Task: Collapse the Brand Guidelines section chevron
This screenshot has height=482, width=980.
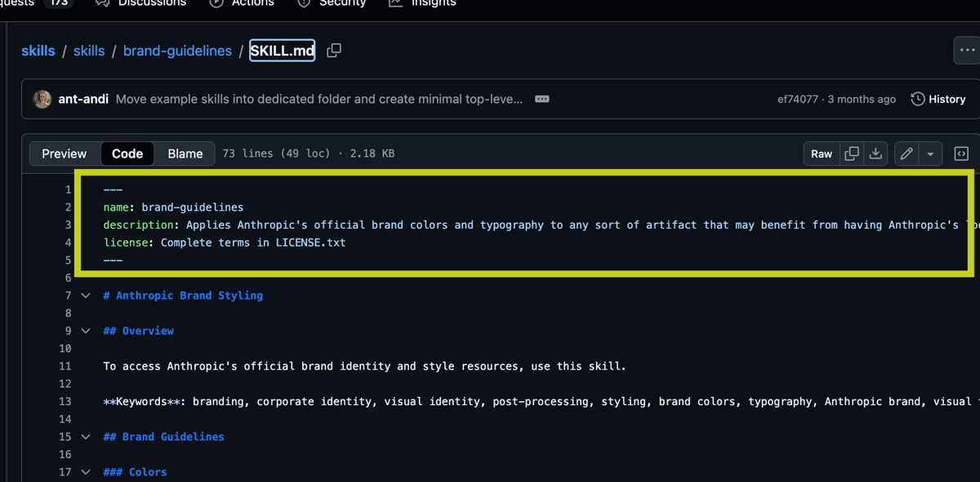Action: (x=86, y=437)
